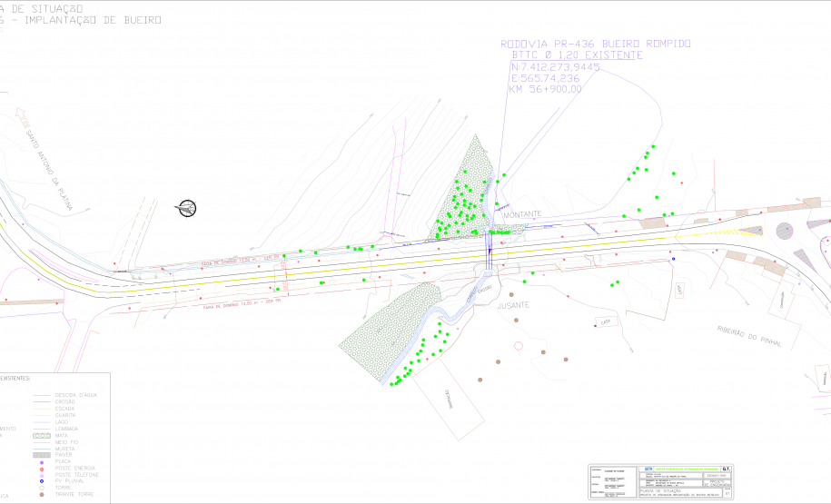This screenshot has height=504, width=831.
Task: Click the PLANTA DE SITUAÇÃO title block text
Action: point(662,489)
